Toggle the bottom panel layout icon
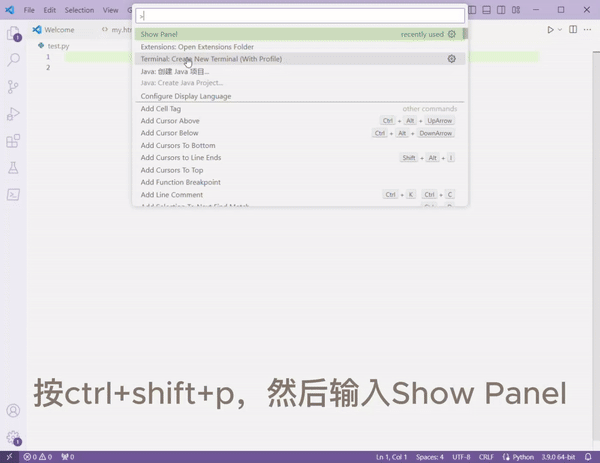Viewport: 600px width, 463px height. (486, 10)
